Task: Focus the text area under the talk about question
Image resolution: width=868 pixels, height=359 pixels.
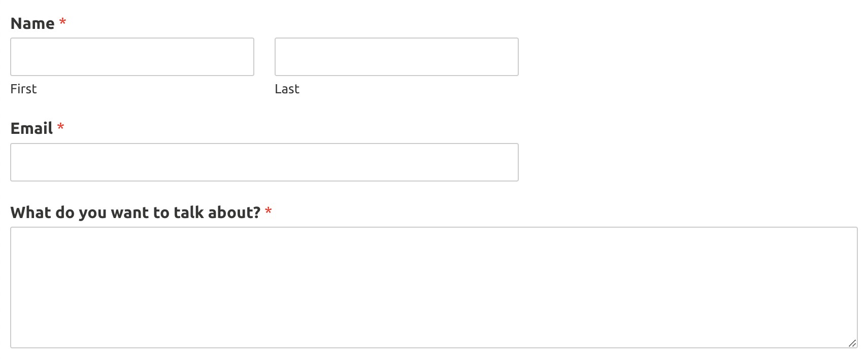Action: tap(433, 287)
